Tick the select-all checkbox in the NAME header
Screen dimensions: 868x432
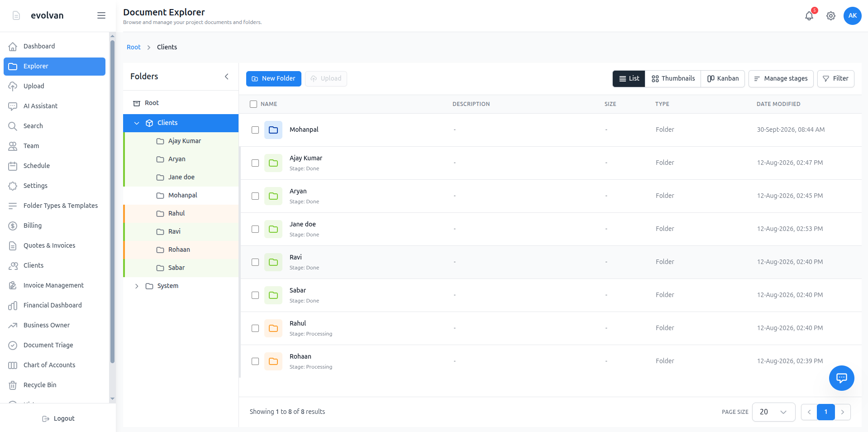point(253,104)
